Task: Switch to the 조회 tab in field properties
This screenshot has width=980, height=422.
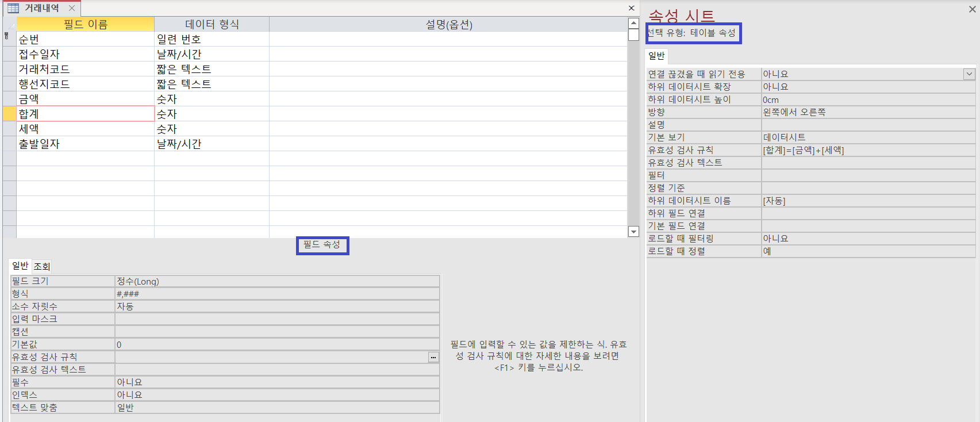Action: click(x=41, y=266)
